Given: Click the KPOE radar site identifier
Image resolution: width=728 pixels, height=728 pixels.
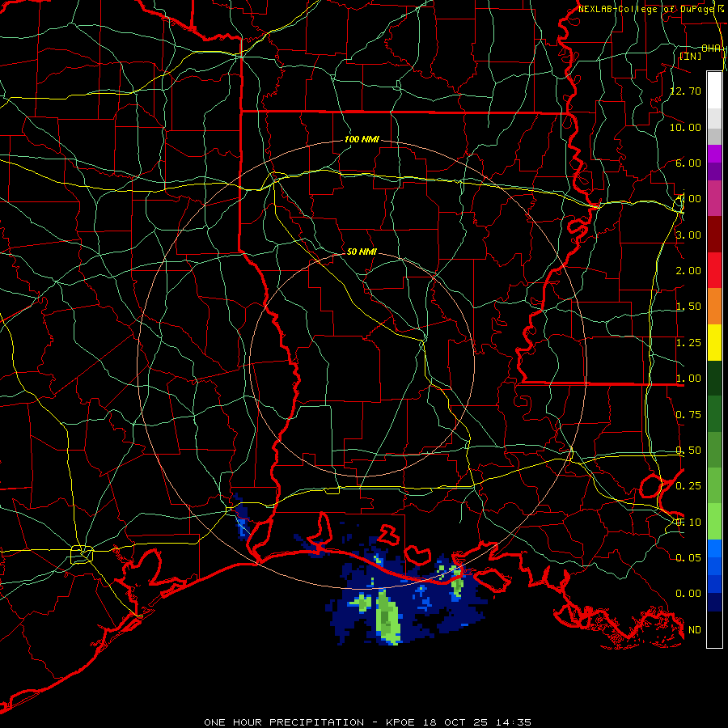Looking at the screenshot, I should pos(401,722).
